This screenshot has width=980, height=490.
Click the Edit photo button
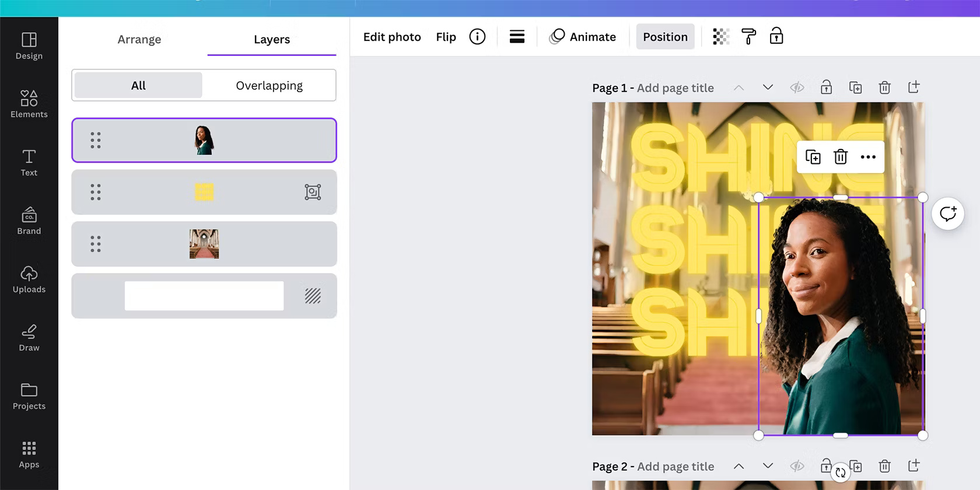point(392,37)
